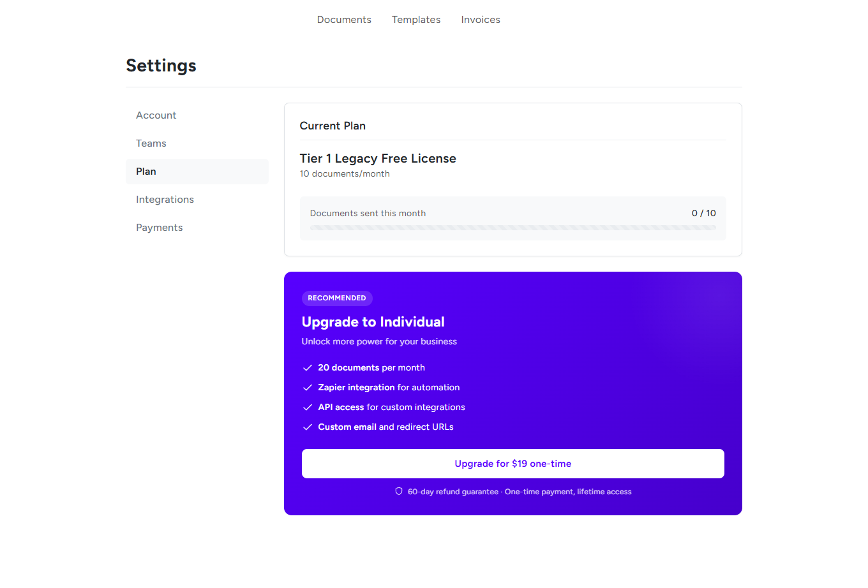
Task: Click the Settings page title
Action: 161,65
